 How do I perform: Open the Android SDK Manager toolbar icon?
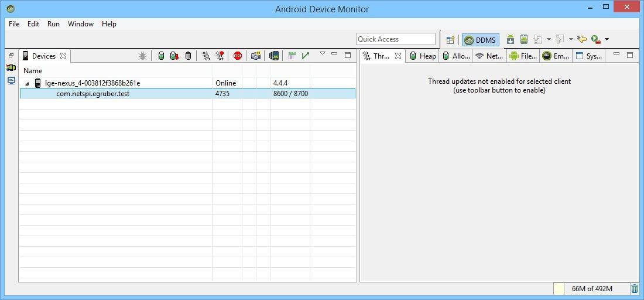click(x=510, y=39)
